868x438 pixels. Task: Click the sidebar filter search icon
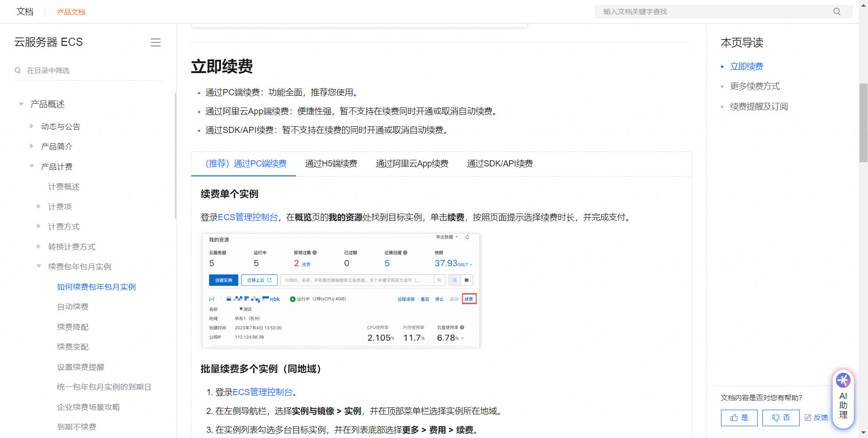point(18,70)
